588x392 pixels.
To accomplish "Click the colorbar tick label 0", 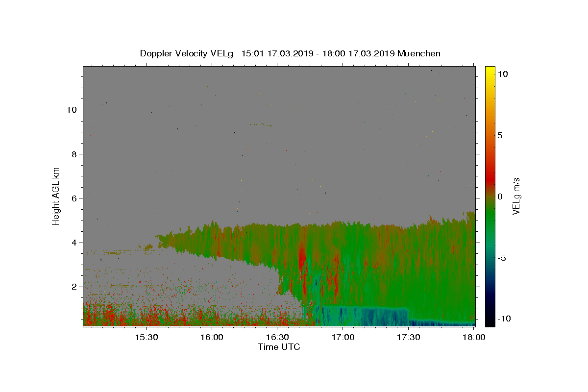I will [500, 196].
